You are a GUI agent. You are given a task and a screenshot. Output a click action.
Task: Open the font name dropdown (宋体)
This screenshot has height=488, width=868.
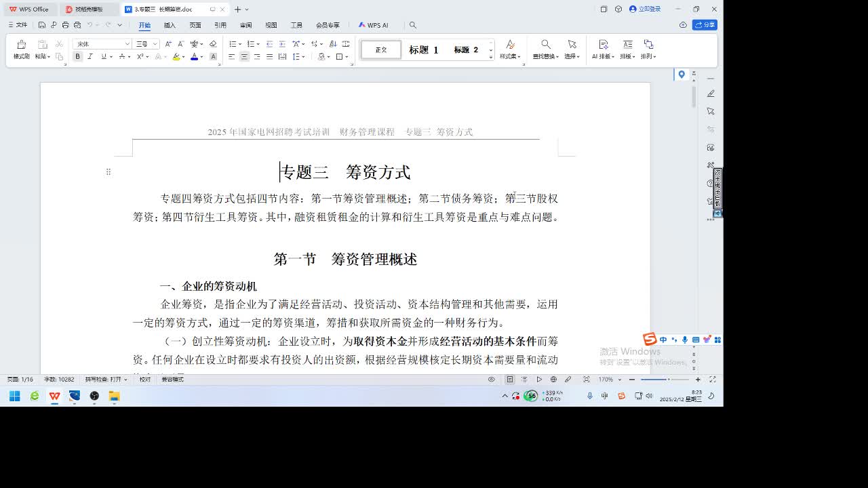point(127,44)
